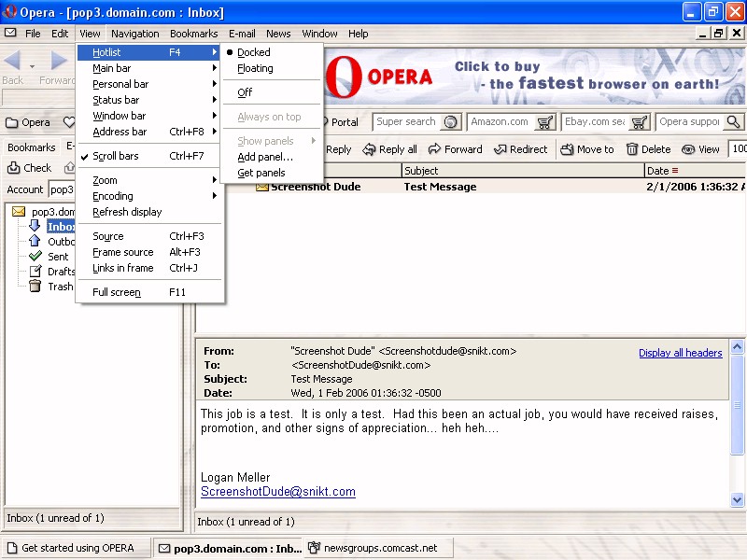Select the Docked hotlist option
The image size is (747, 560).
point(253,52)
